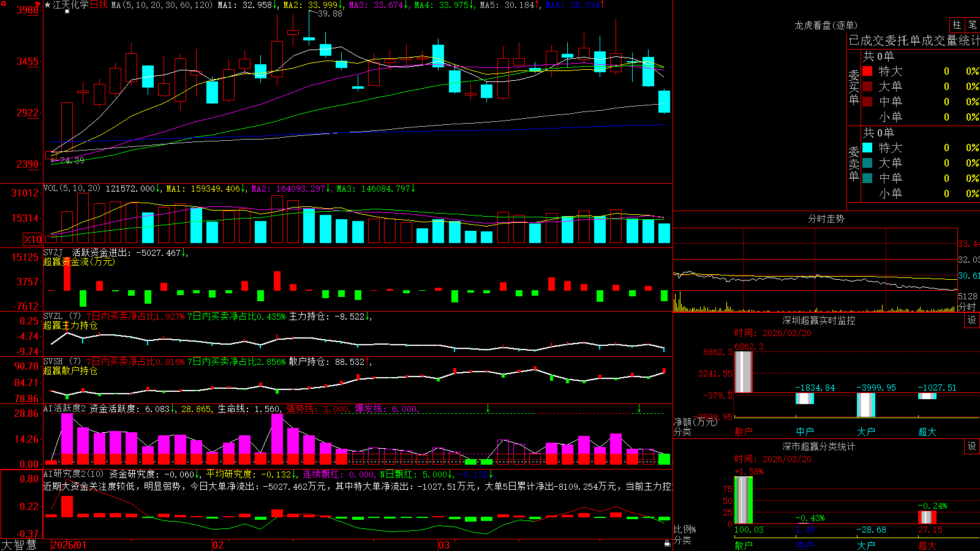The height and width of the screenshot is (551, 980).
Task: Click the 超赢散户持仓 label
Action: pos(70,370)
